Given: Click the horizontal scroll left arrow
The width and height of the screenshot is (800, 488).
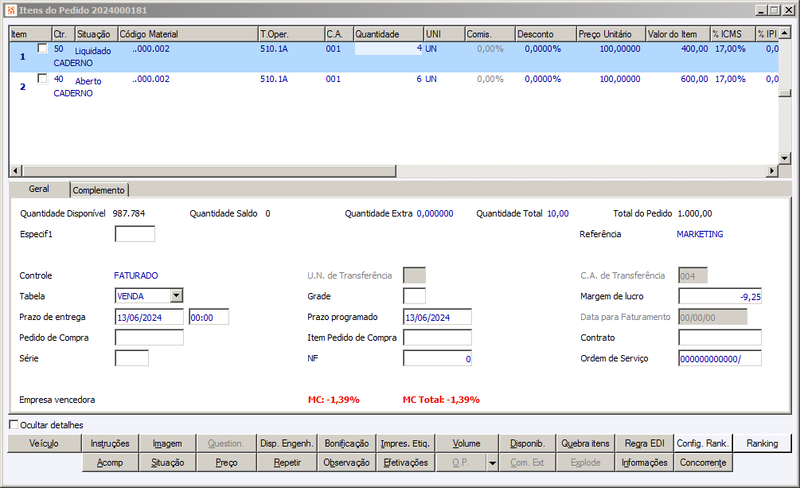Looking at the screenshot, I should coord(15,170).
